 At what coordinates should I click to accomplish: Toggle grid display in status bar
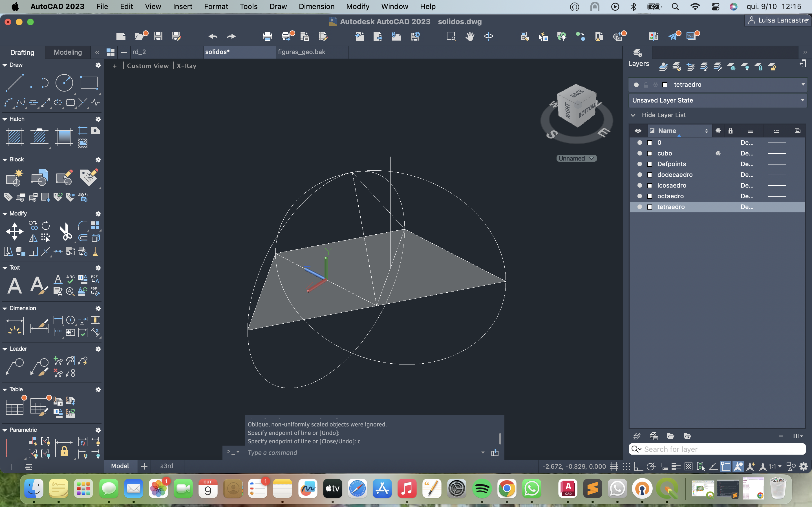(x=614, y=466)
